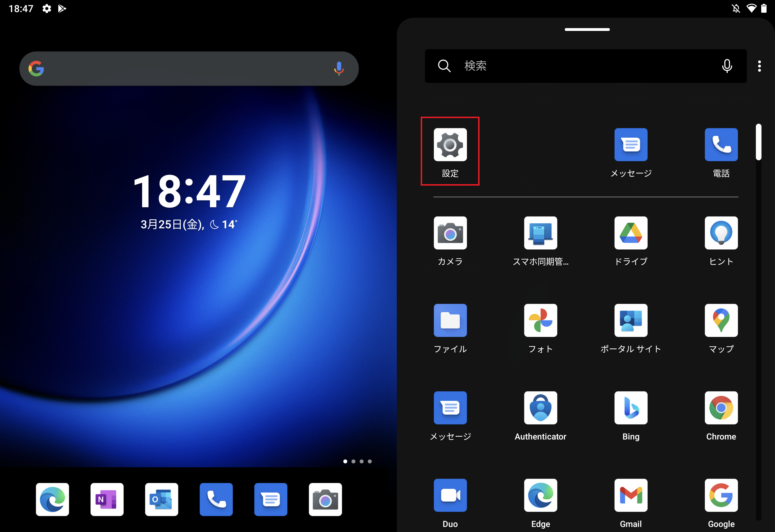Open Messages from the dock
The height and width of the screenshot is (532, 775).
pyautogui.click(x=270, y=499)
